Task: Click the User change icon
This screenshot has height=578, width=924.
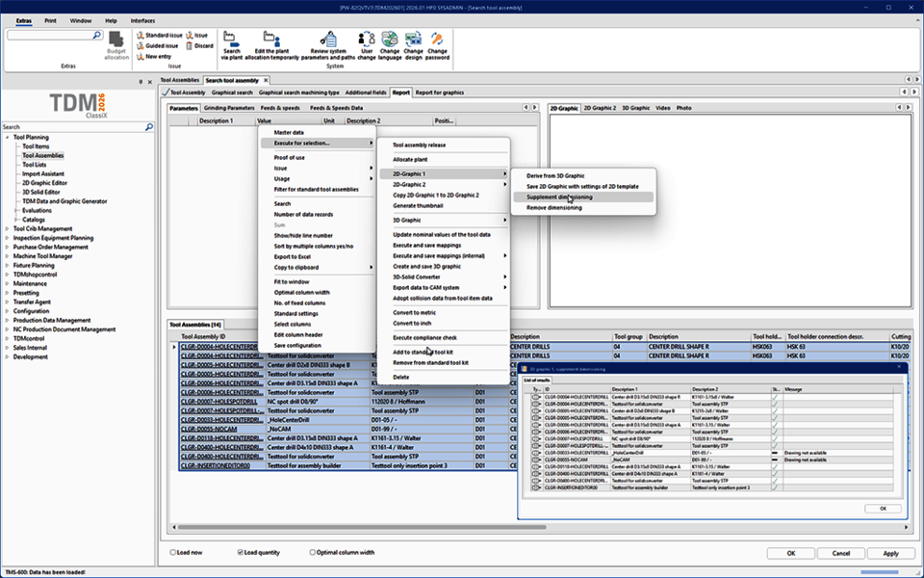Action: [366, 39]
